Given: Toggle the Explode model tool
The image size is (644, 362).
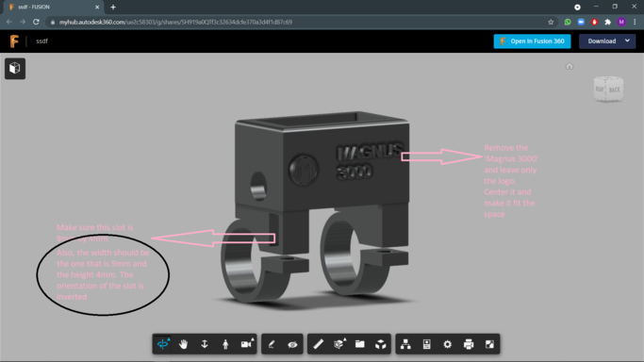Looking at the screenshot, I should [x=381, y=344].
